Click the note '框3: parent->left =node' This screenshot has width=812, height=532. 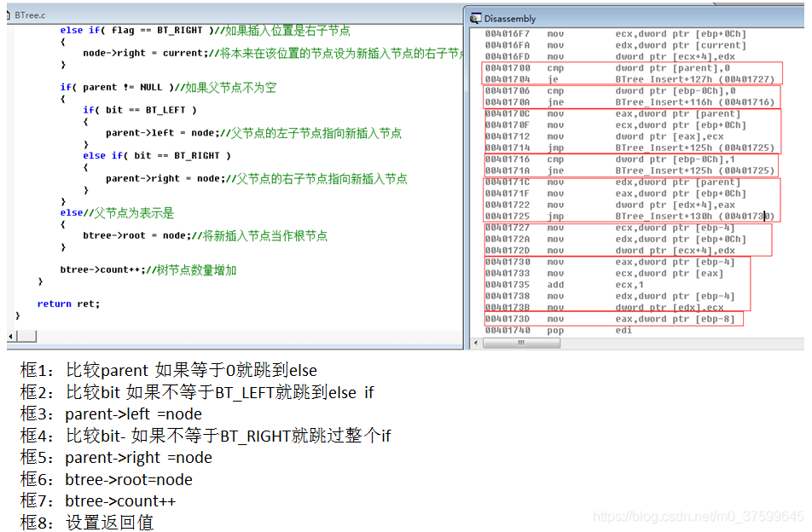111,413
